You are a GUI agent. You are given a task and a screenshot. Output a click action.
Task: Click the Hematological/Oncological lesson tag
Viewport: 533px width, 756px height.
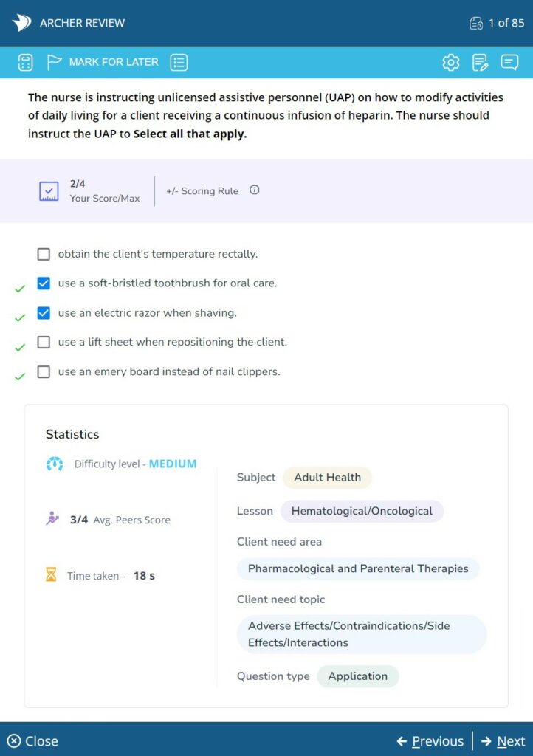pos(362,511)
